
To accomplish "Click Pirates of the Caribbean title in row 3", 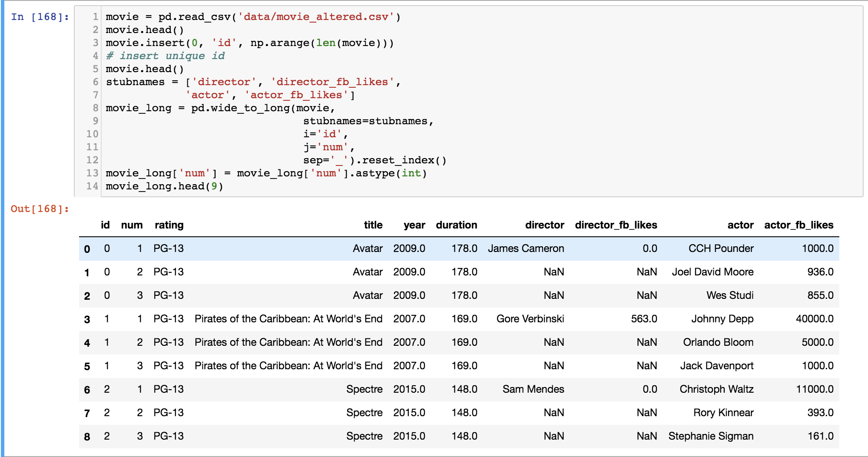I will tap(288, 319).
